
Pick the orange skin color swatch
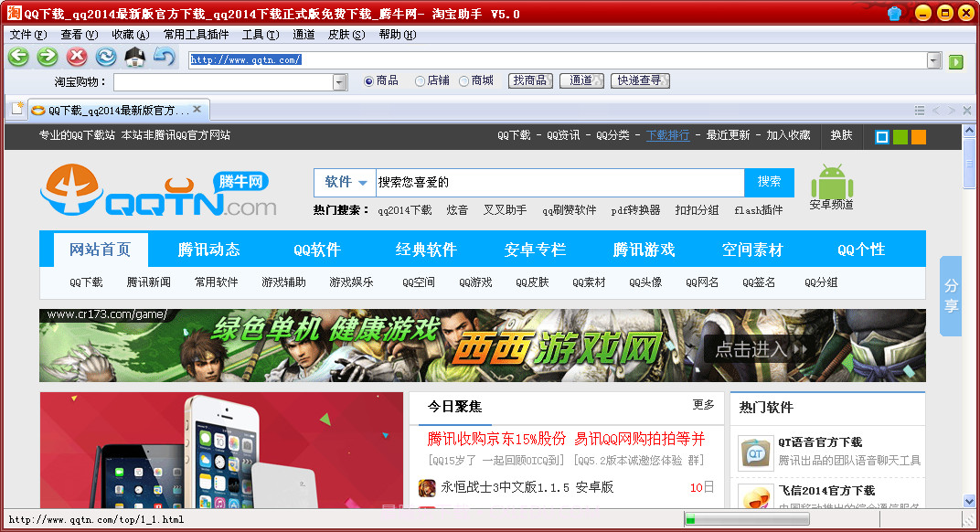(x=918, y=136)
